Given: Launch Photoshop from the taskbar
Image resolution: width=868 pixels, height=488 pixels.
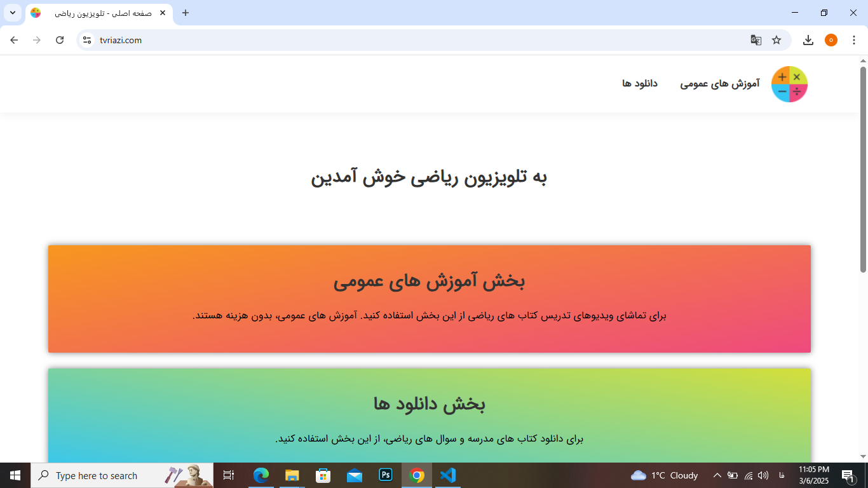Looking at the screenshot, I should 386,475.
